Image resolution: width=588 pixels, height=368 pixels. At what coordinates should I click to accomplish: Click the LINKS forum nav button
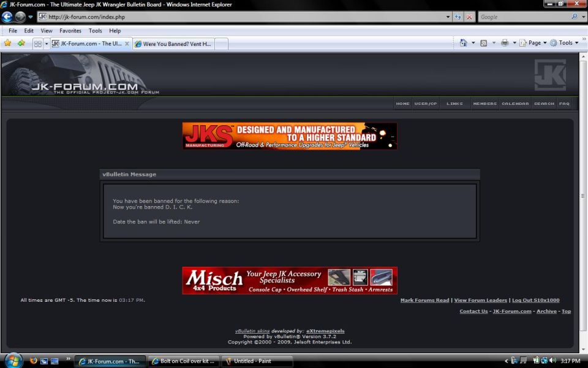click(454, 104)
